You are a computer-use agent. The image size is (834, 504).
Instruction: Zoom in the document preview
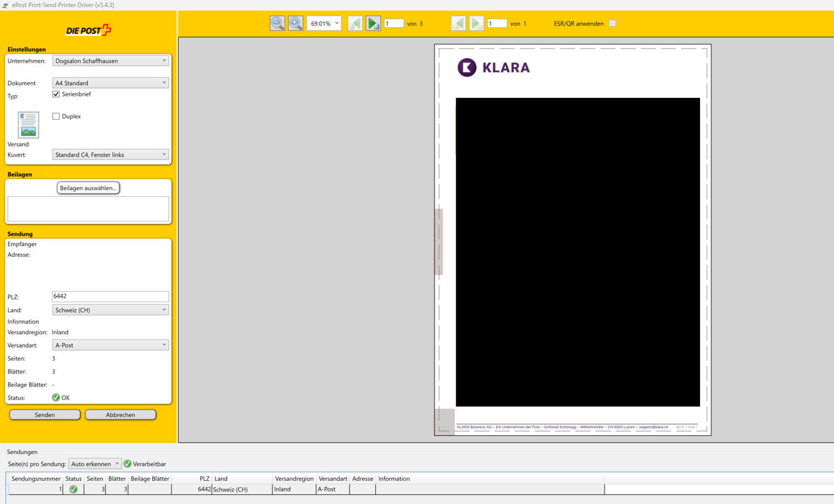coord(296,23)
